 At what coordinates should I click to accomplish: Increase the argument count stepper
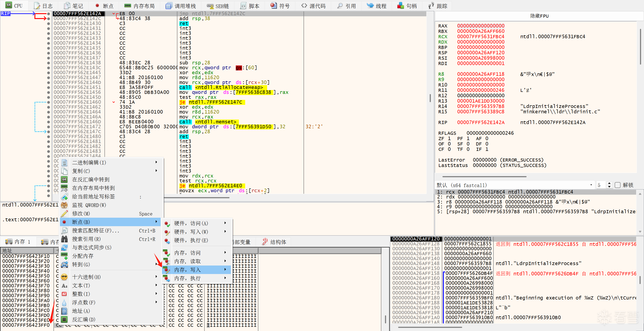[x=609, y=183]
